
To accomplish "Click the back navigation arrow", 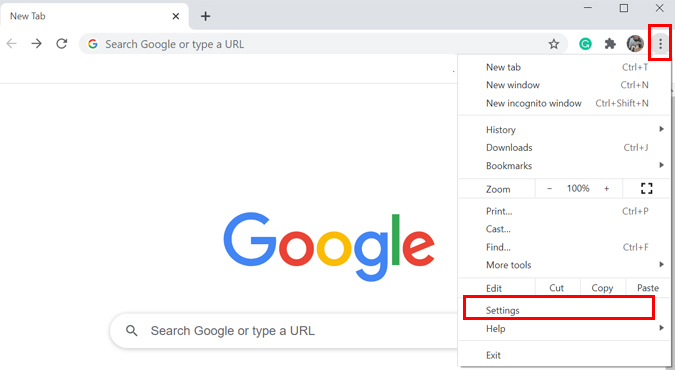I will point(12,44).
